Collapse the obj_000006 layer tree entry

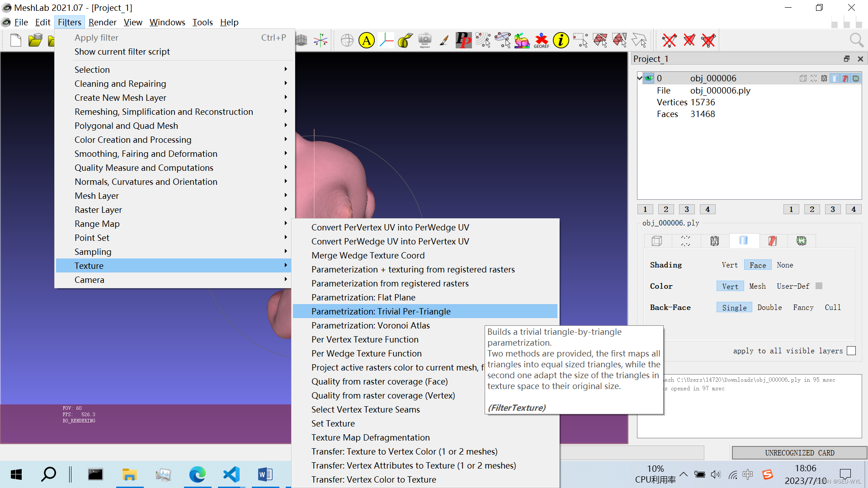[x=640, y=78]
